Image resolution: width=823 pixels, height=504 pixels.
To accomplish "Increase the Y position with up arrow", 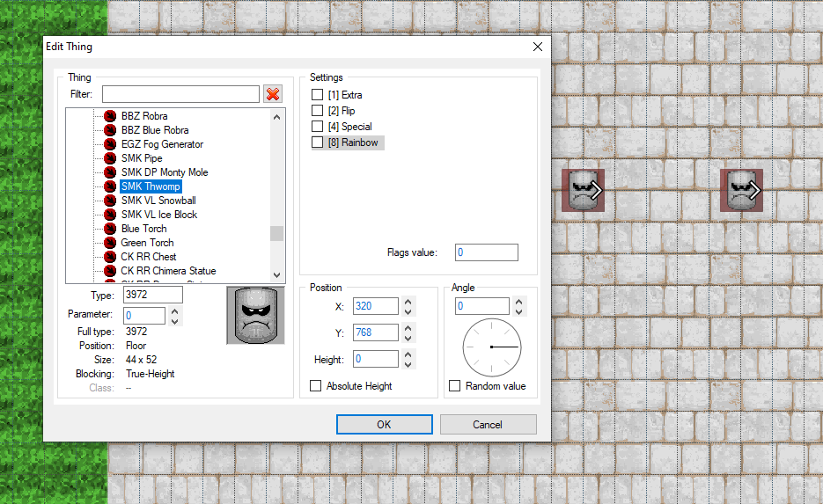I will coord(408,328).
